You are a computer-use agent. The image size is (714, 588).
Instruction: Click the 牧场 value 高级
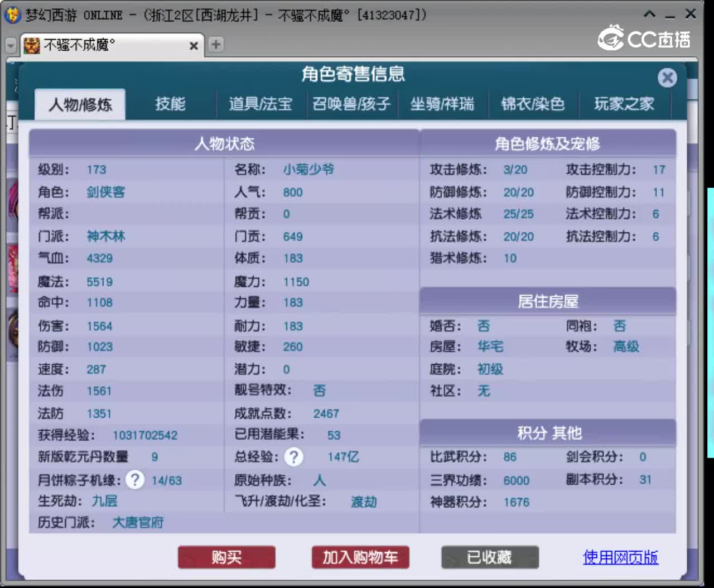pyautogui.click(x=626, y=347)
